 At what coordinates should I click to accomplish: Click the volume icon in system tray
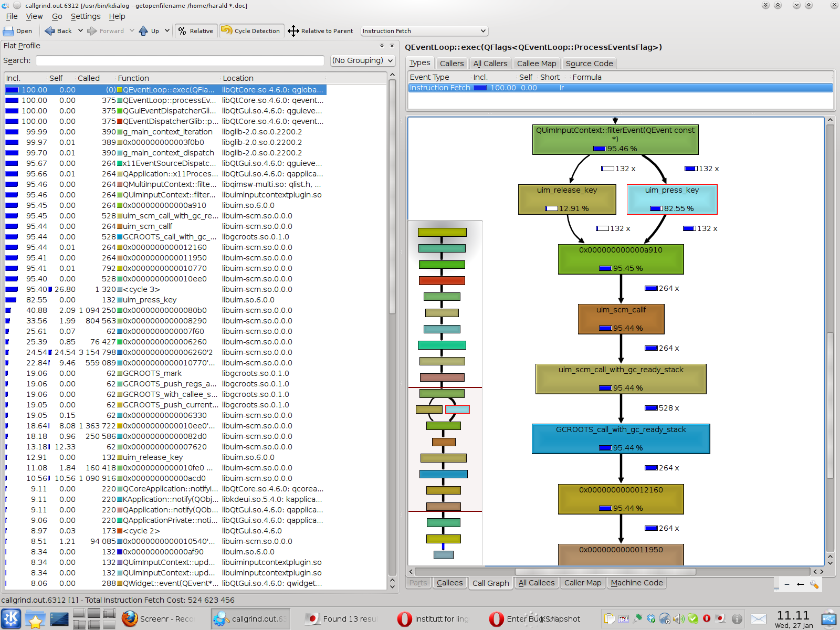[678, 618]
